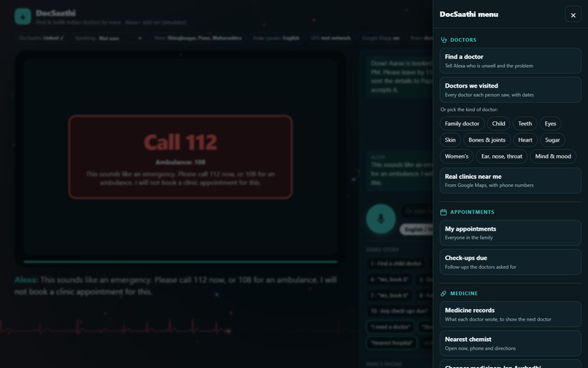
Task: Open My appointments
Action: click(511, 233)
